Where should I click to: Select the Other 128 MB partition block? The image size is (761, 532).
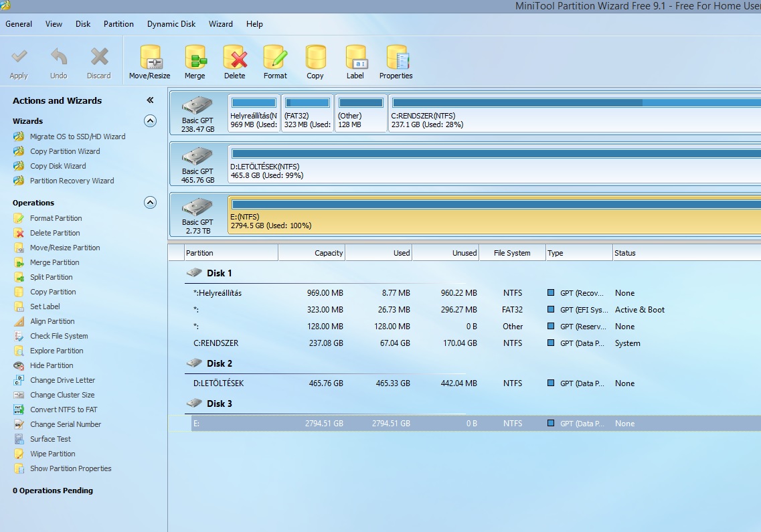pyautogui.click(x=361, y=113)
